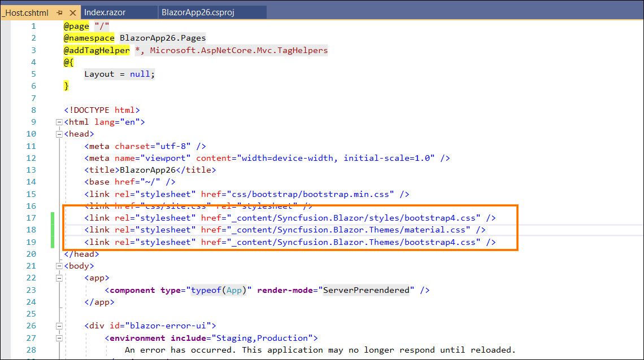Switch to the Index.razor tab
644x360 pixels.
(104, 12)
